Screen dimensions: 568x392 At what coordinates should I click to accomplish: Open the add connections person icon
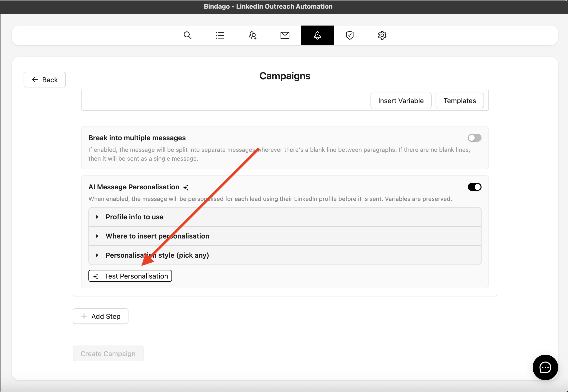coord(252,35)
